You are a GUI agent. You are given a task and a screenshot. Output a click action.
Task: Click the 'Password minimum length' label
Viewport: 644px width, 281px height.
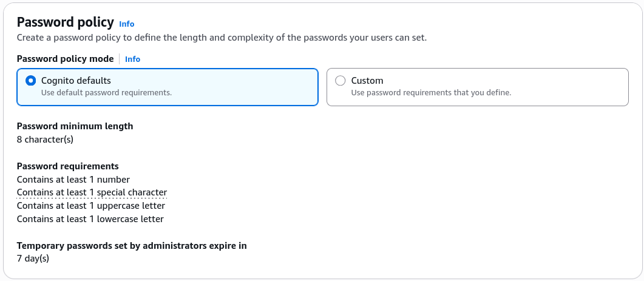[75, 126]
